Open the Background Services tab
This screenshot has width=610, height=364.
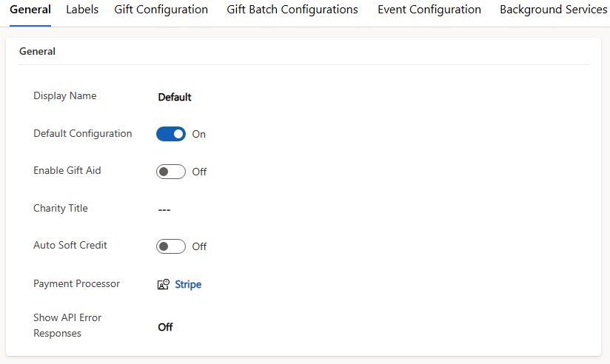coord(553,10)
